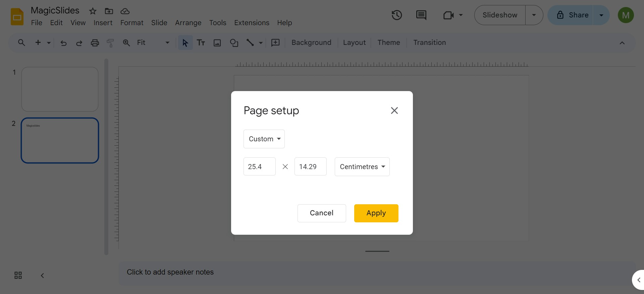Choose the select arrow cursor tool
The width and height of the screenshot is (644, 294).
pos(185,43)
